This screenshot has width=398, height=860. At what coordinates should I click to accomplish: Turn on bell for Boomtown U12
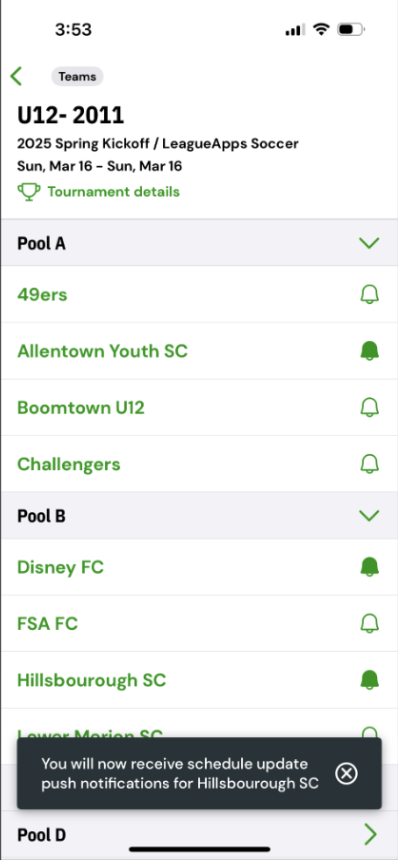(x=369, y=408)
